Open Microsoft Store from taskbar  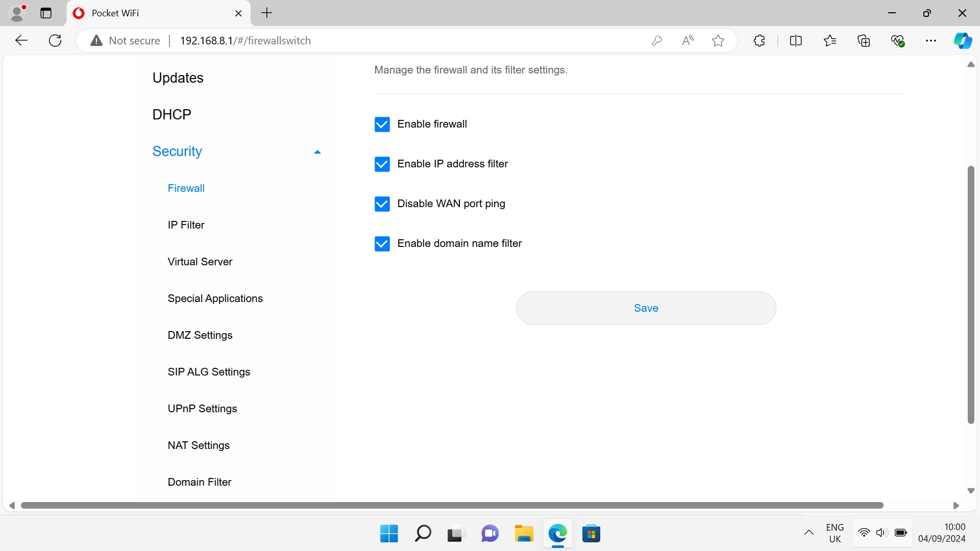point(591,534)
